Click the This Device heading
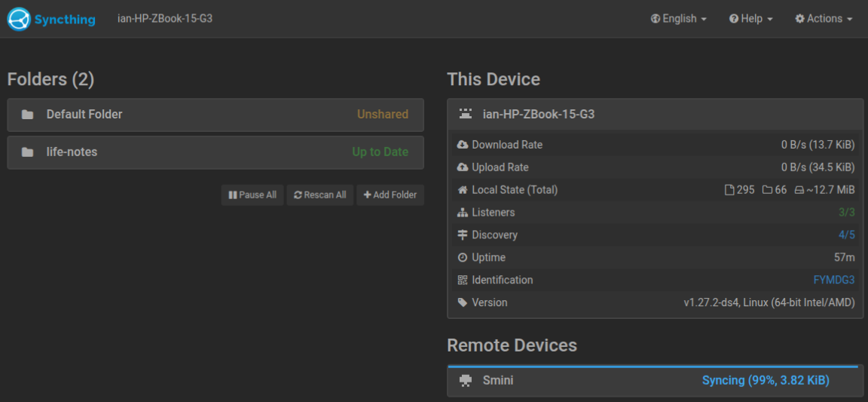Viewport: 868px width, 402px height. [x=494, y=79]
